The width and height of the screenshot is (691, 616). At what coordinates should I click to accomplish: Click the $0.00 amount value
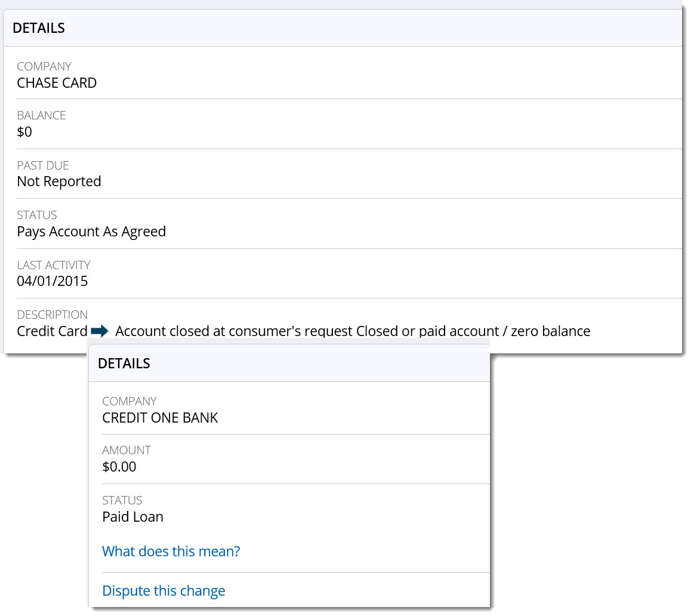pos(119,467)
